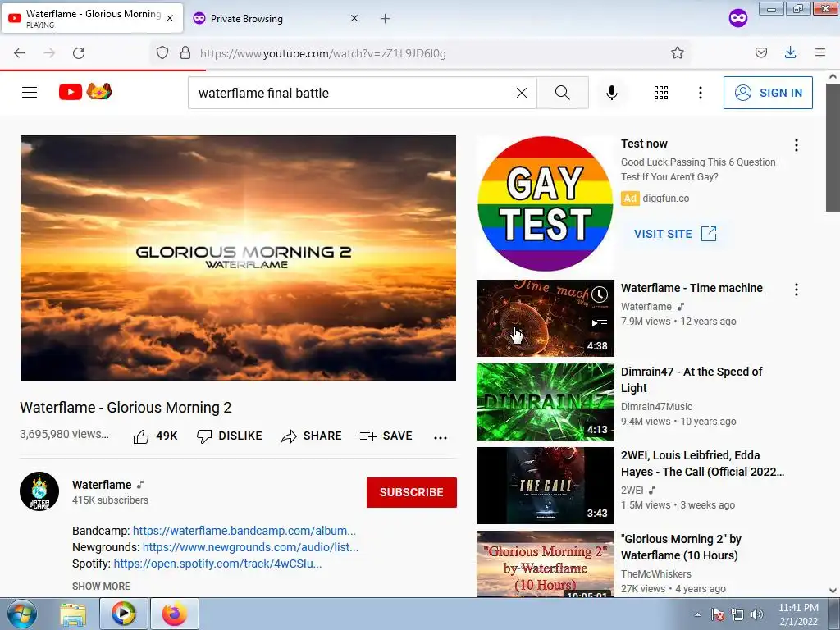The image size is (840, 630).
Task: Click the Waterflame channel name
Action: point(102,485)
